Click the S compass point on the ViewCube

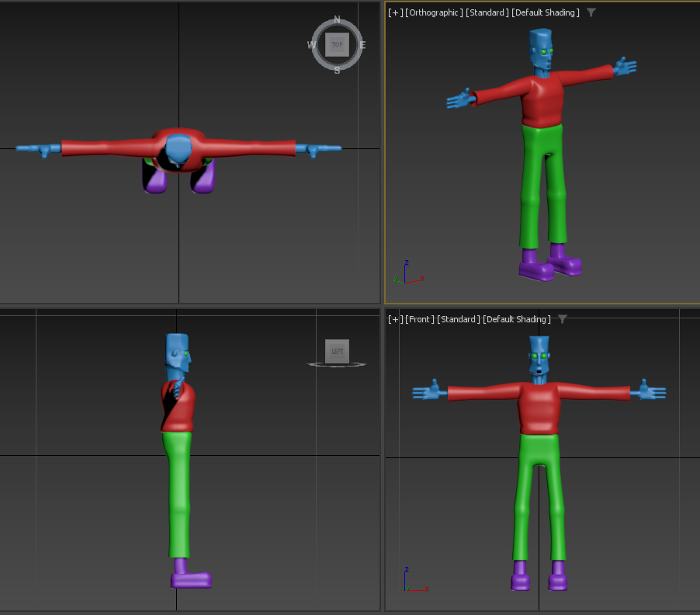coord(337,71)
